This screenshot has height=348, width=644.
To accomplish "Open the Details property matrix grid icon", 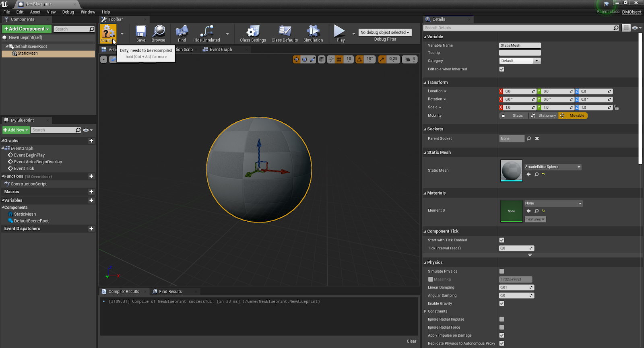I will tap(626, 28).
